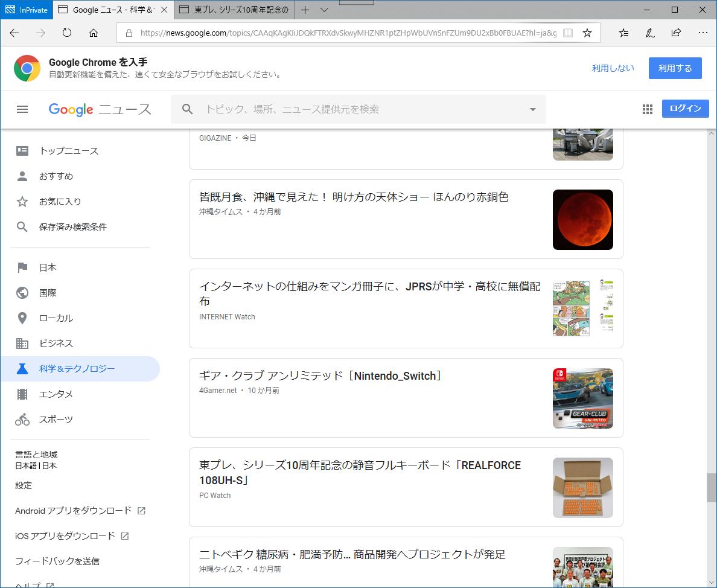This screenshot has height=588, width=717.
Task: Click the browser Forward arrow
Action: [x=40, y=33]
